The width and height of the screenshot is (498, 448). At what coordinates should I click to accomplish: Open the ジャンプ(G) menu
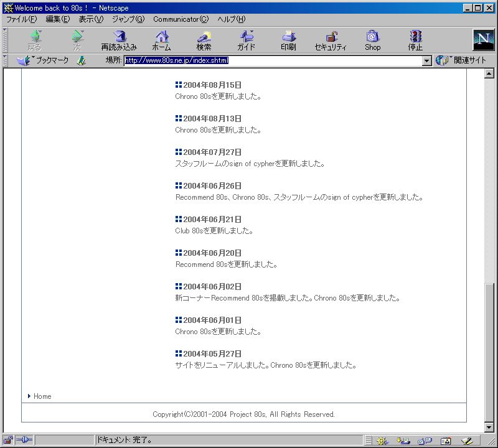pos(128,19)
